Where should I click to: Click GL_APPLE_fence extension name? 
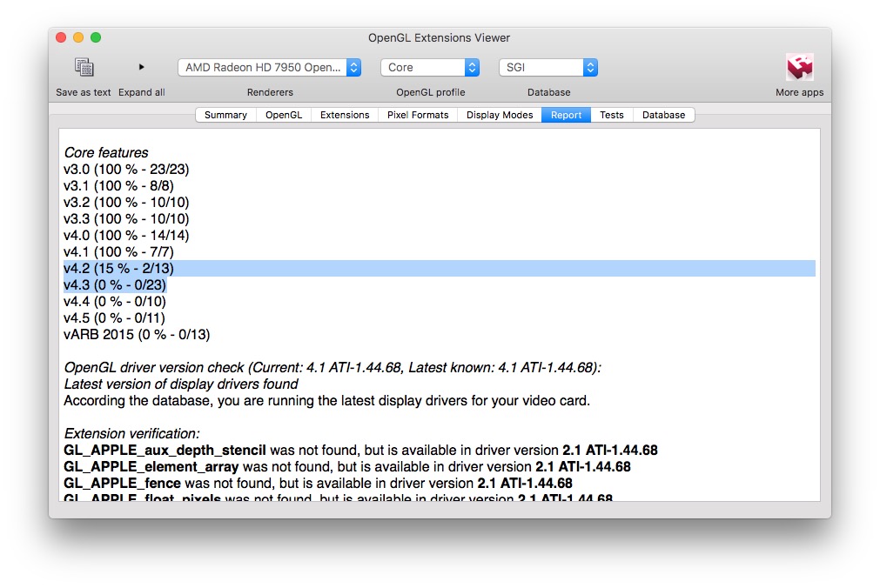pos(123,484)
